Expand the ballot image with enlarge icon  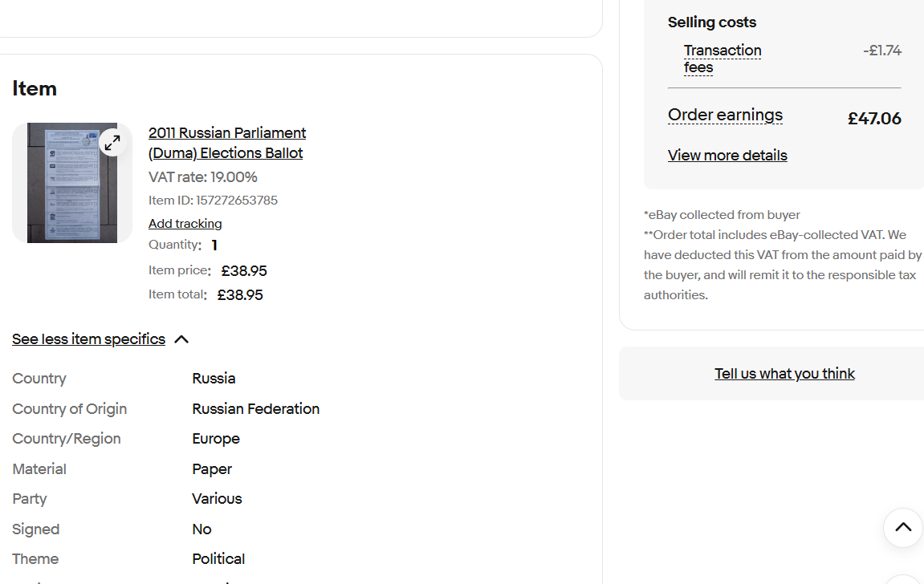tap(112, 143)
